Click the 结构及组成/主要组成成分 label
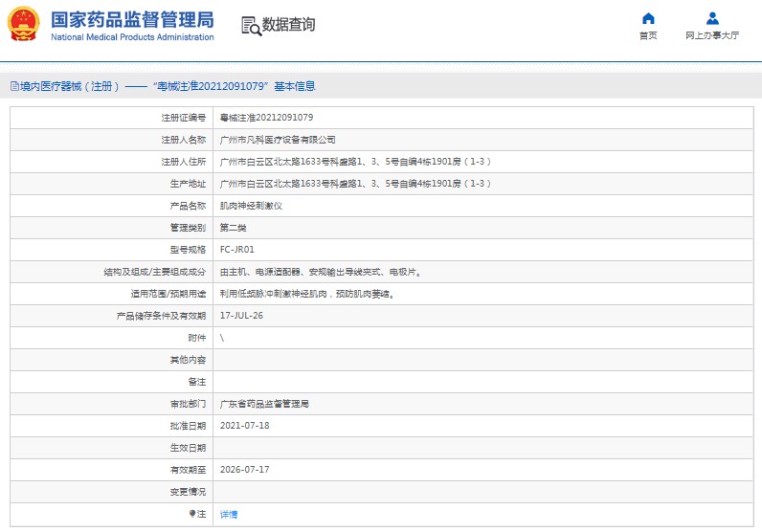This screenshot has height=532, width=762. point(154,272)
